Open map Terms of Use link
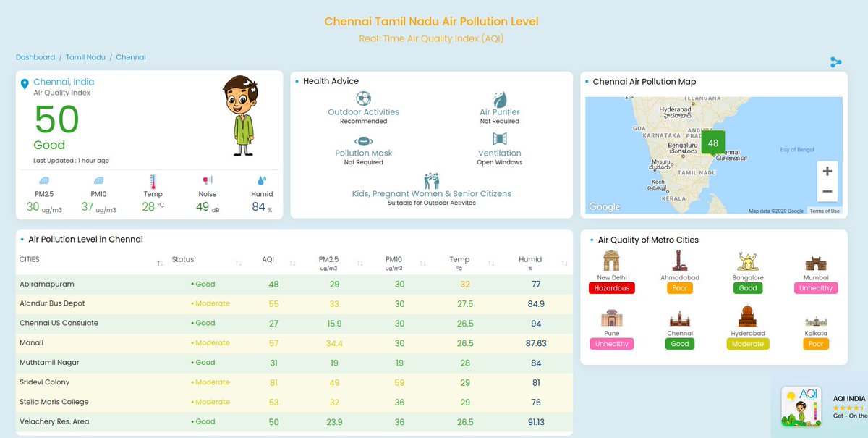Screen dimensions: 868x438 click(x=825, y=211)
